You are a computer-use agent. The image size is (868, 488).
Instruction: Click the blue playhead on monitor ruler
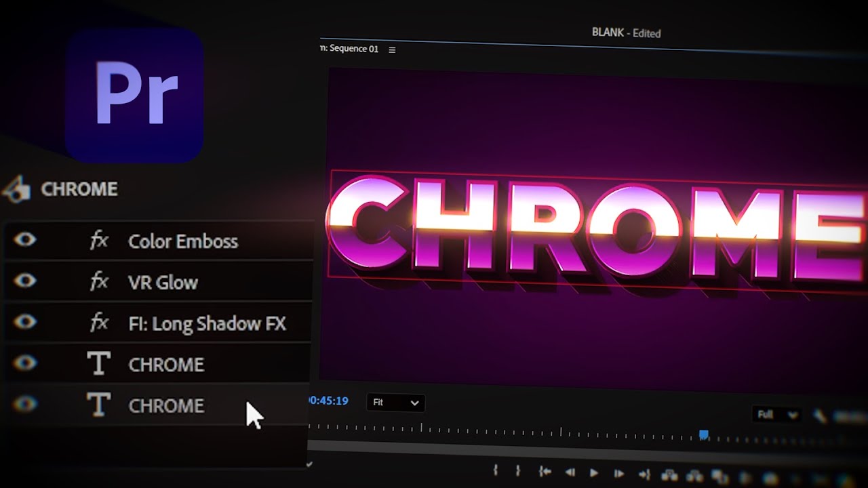(x=704, y=434)
